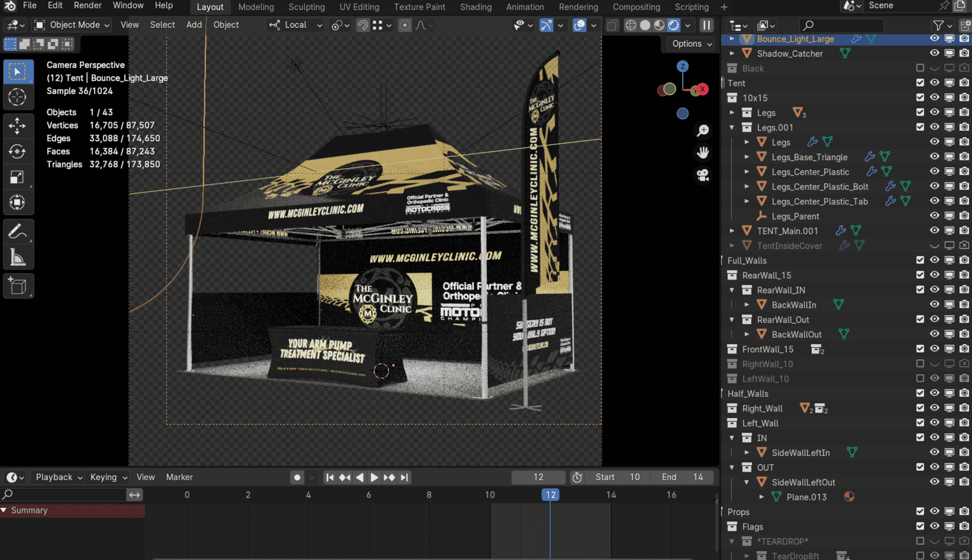The height and width of the screenshot is (560, 972).
Task: Uncheck the Props collection checkbox
Action: [x=920, y=512]
